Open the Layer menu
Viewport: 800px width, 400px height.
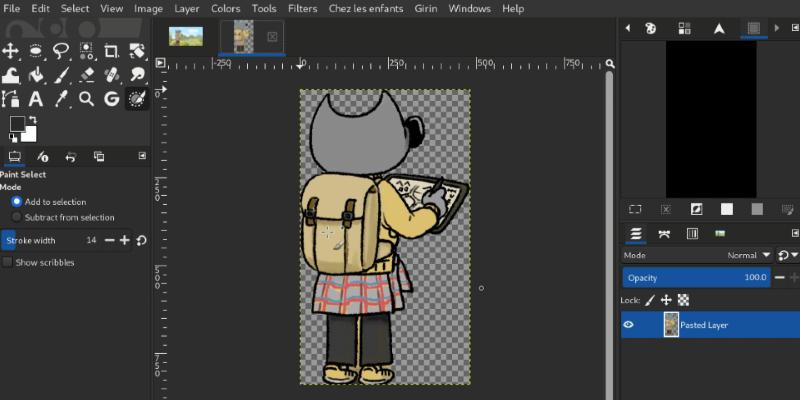click(187, 9)
